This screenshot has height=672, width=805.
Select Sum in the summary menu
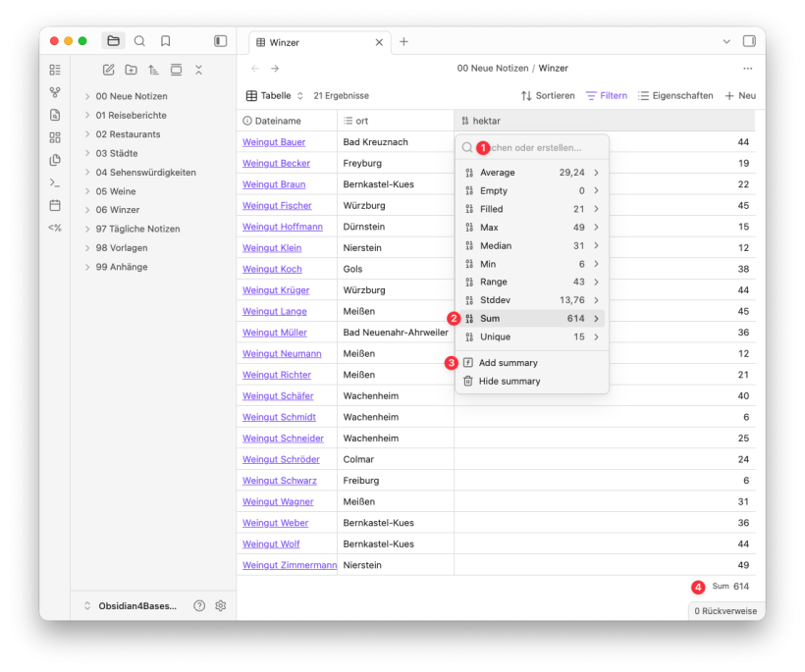pyautogui.click(x=531, y=319)
